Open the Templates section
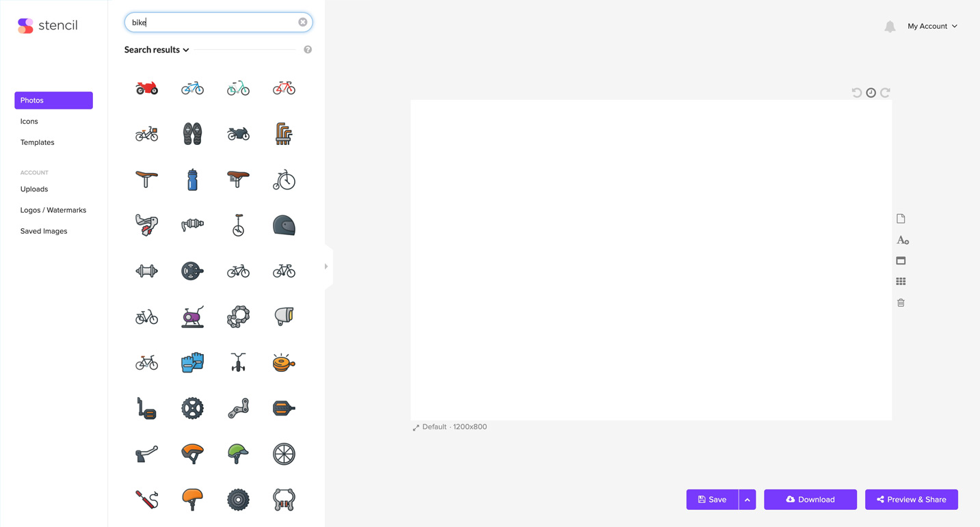 [x=38, y=143]
